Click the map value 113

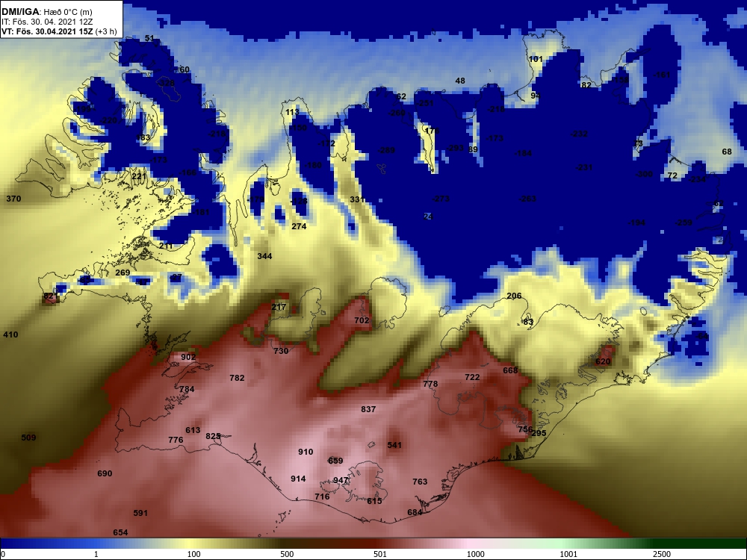pos(293,113)
